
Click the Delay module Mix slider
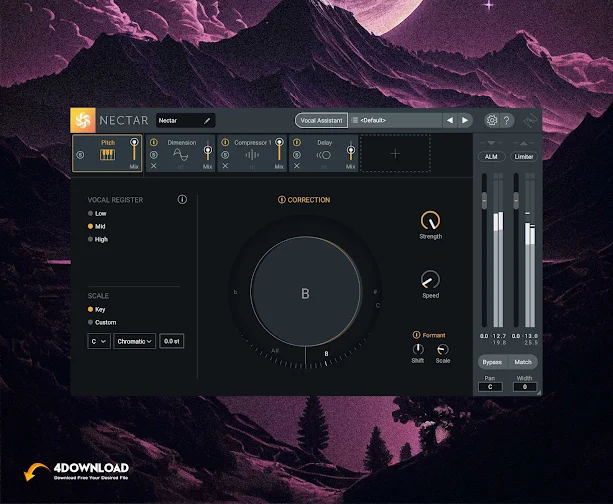(351, 152)
